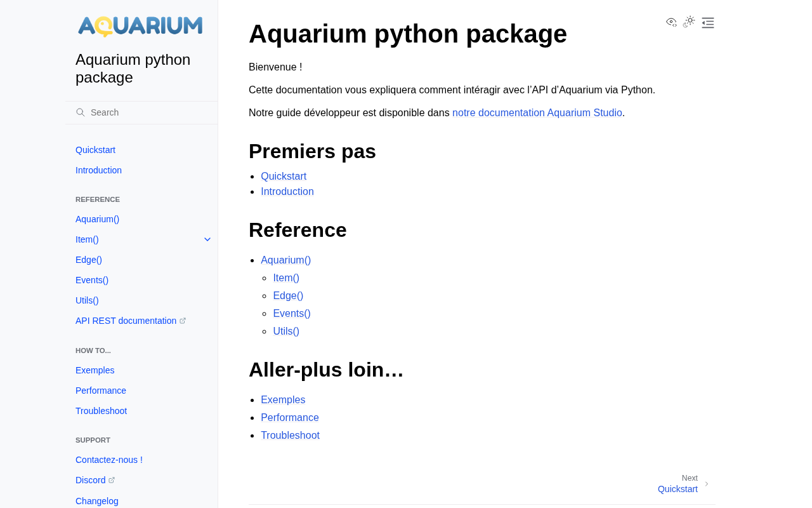Viewport: 812px width, 508px height.
Task: Click the search magnifier icon
Action: (x=81, y=112)
